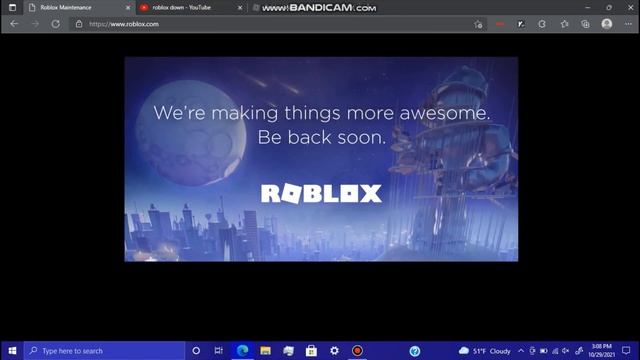Show hidden system tray icons
The height and width of the screenshot is (360, 640).
(521, 351)
